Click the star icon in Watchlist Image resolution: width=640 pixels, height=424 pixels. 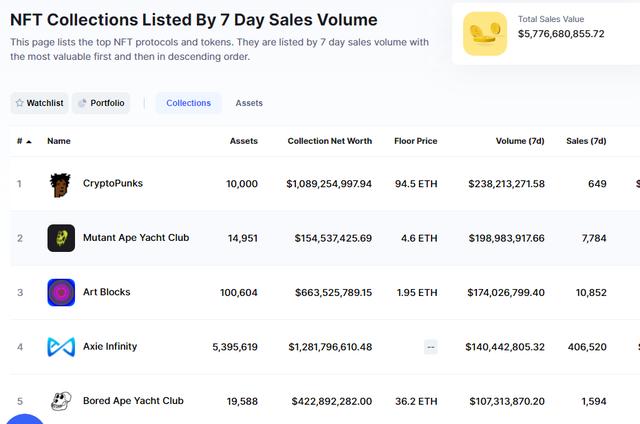pos(20,103)
